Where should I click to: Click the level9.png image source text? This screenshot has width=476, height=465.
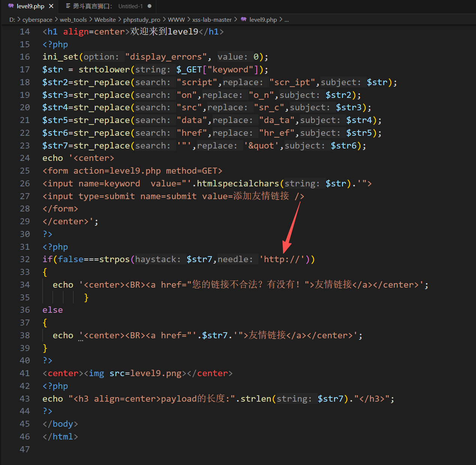156,373
